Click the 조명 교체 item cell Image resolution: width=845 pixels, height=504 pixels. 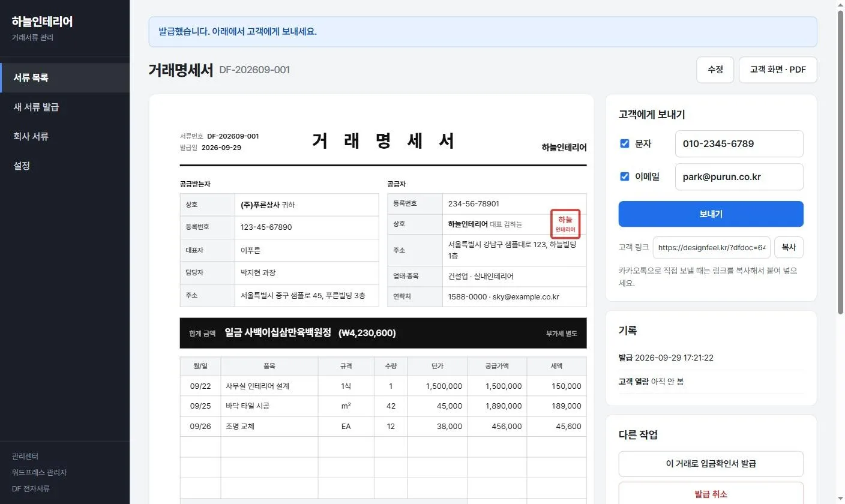click(x=269, y=427)
